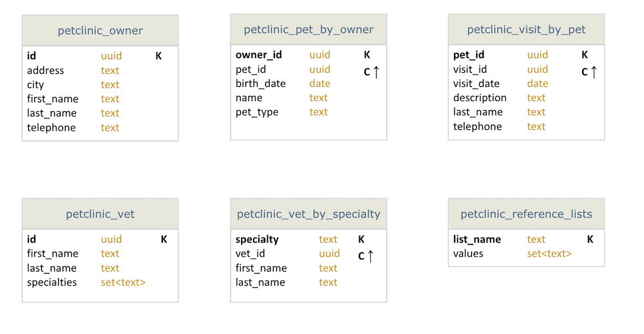Select the petclinic_owner table header
The height and width of the screenshot is (334, 644).
(100, 31)
